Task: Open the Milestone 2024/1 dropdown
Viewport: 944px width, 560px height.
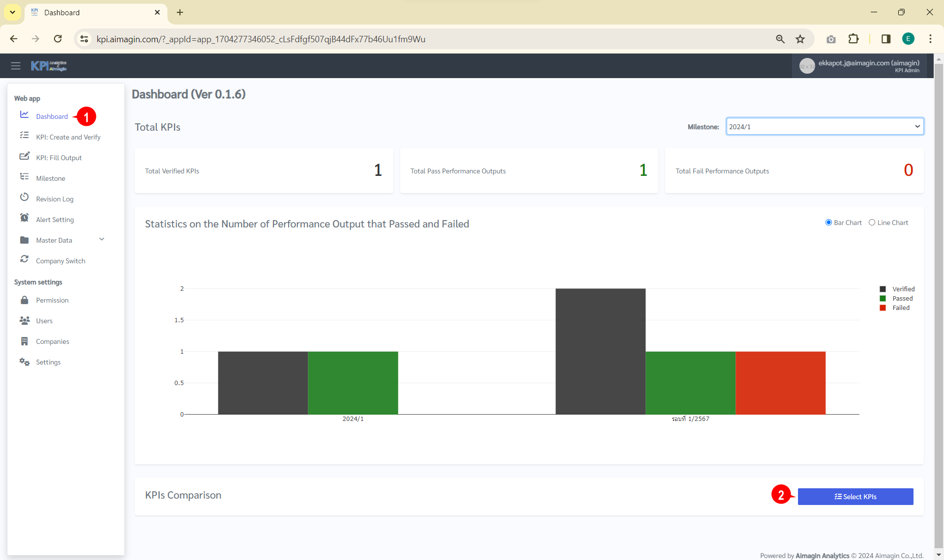Action: [x=825, y=127]
